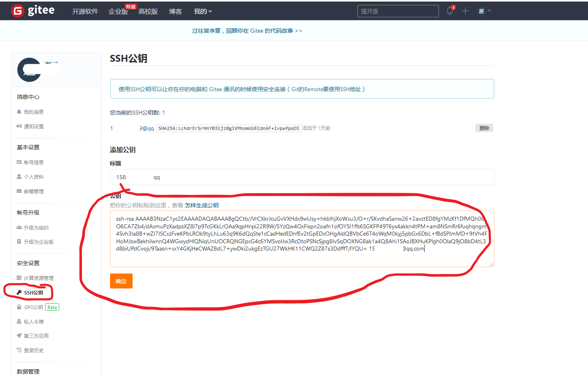Viewport: 588px width, 378px height.
Task: Open 私人令牌 in the sidebar
Action: point(33,322)
